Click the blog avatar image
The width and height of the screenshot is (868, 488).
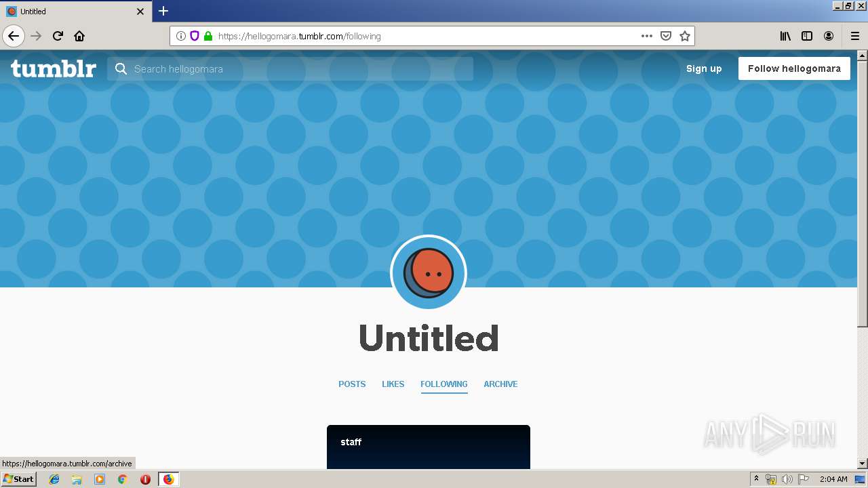pyautogui.click(x=429, y=273)
